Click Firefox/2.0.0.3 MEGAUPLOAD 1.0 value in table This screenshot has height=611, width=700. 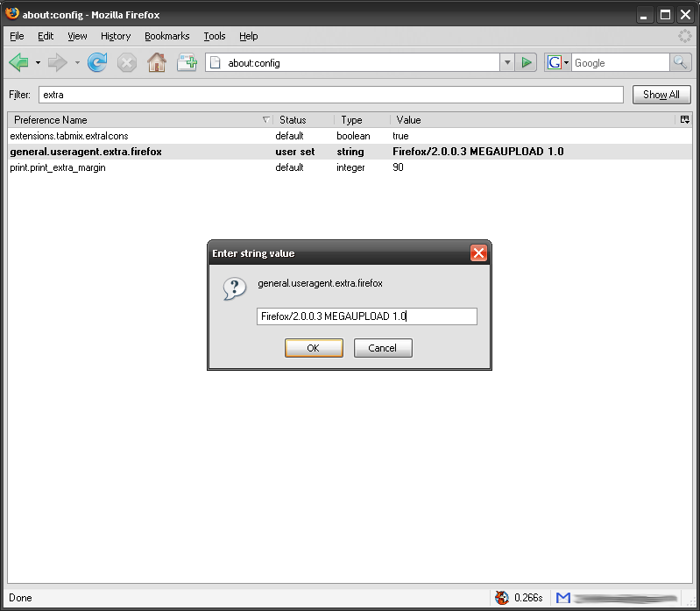pyautogui.click(x=478, y=152)
